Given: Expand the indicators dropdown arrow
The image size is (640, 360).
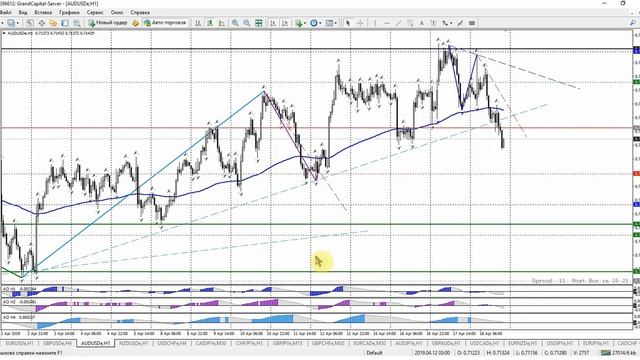Looking at the screenshot, I should point(305,23).
